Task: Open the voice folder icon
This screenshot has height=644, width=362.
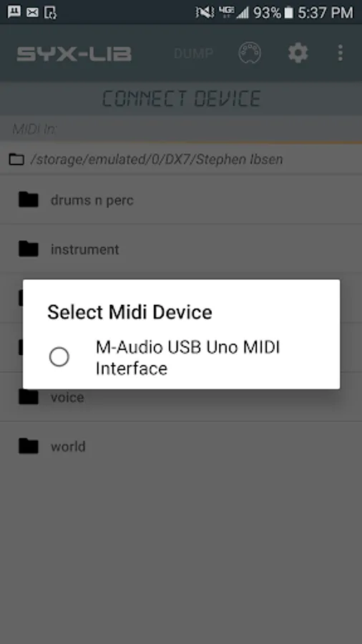Action: click(29, 397)
